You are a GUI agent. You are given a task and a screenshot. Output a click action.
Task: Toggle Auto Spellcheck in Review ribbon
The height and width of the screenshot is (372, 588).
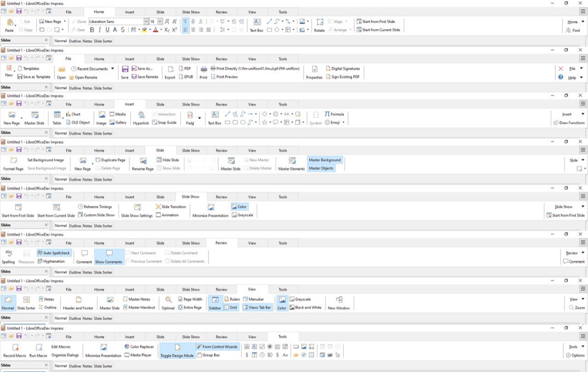[x=53, y=253]
